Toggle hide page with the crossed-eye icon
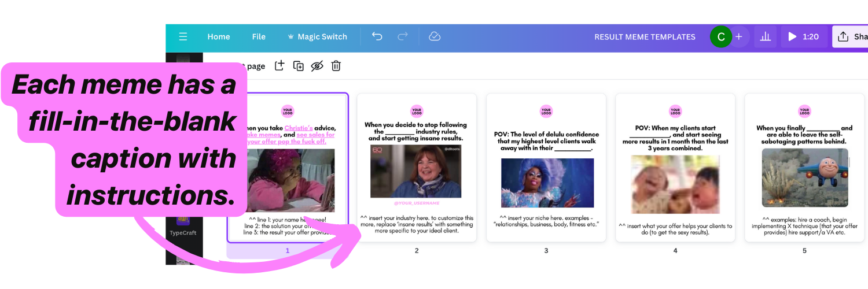 (317, 66)
